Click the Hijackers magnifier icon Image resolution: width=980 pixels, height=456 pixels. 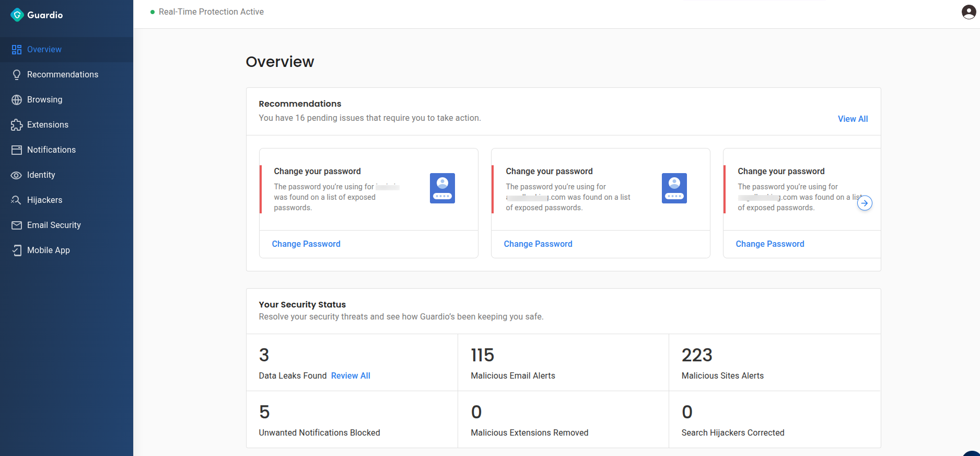pos(17,200)
